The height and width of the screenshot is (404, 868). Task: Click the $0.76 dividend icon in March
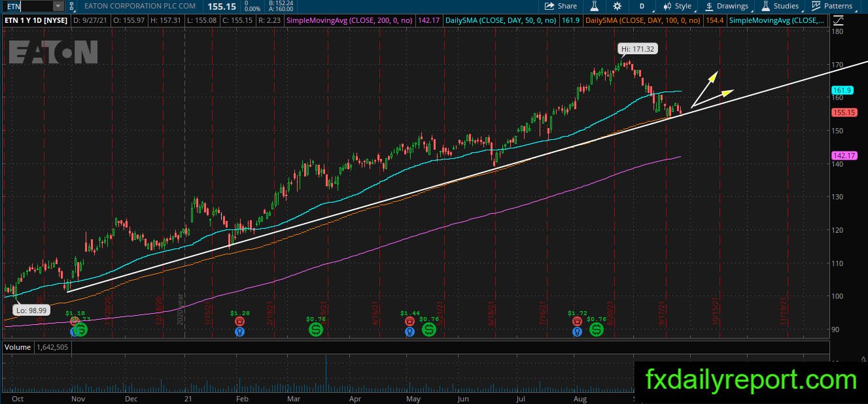click(315, 329)
